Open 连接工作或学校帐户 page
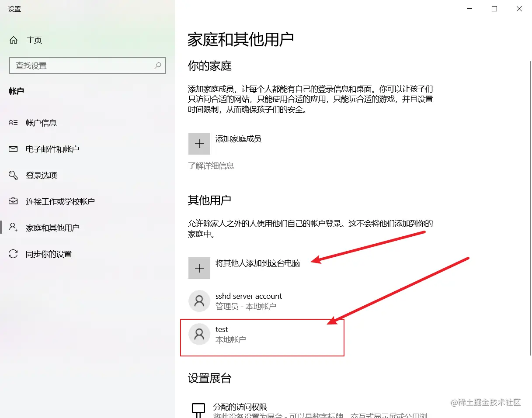This screenshot has height=418, width=532. point(60,201)
